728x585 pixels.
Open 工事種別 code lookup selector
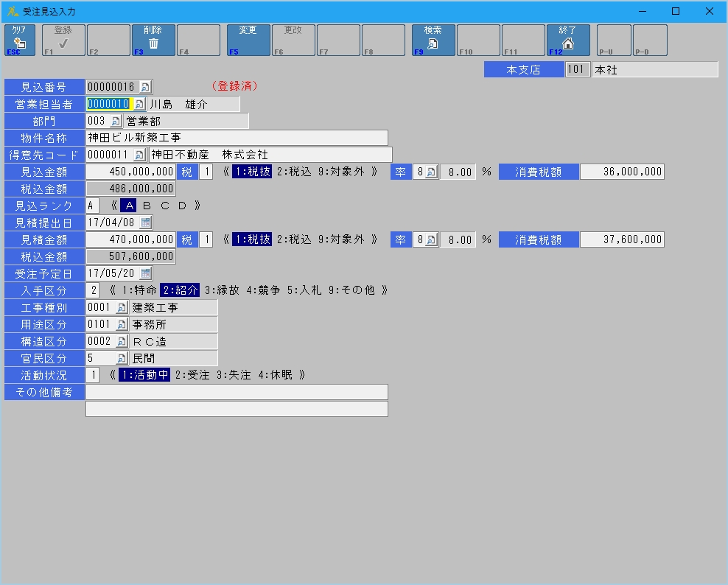(122, 307)
